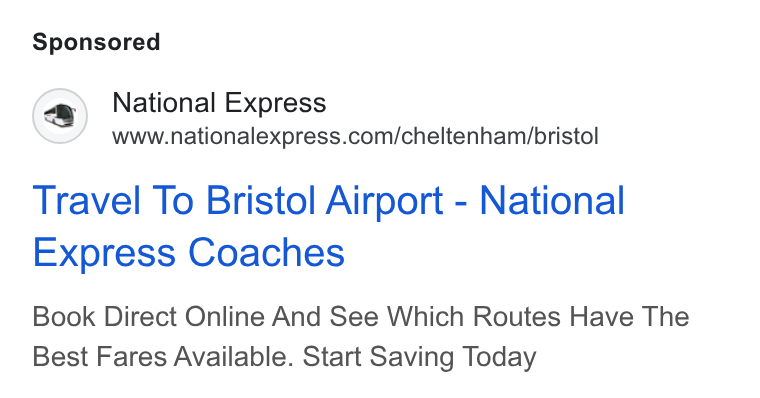Click the National Express coach favicon
Screen dimensions: 760x398
(60, 116)
